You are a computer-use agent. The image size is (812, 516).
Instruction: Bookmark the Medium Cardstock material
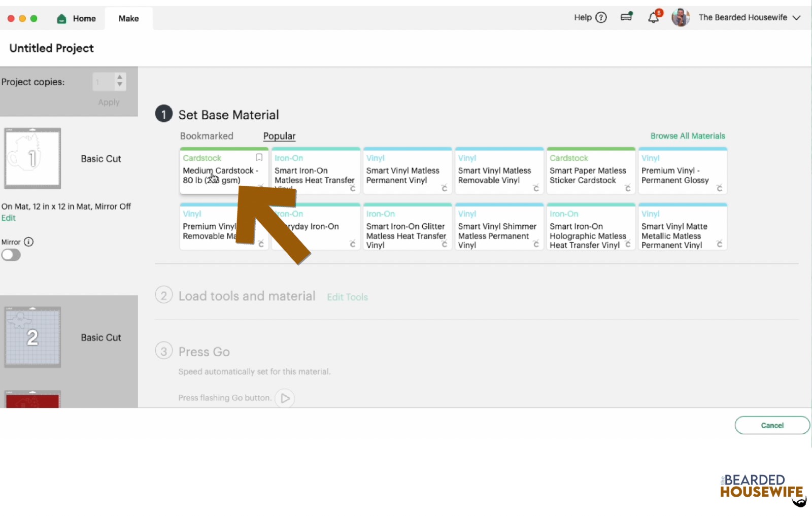click(259, 157)
